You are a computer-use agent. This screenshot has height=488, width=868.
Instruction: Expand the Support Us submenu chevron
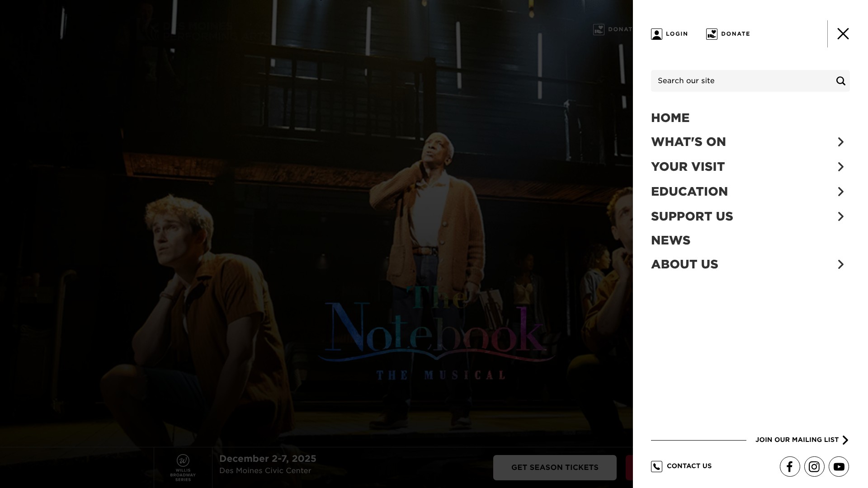point(840,216)
